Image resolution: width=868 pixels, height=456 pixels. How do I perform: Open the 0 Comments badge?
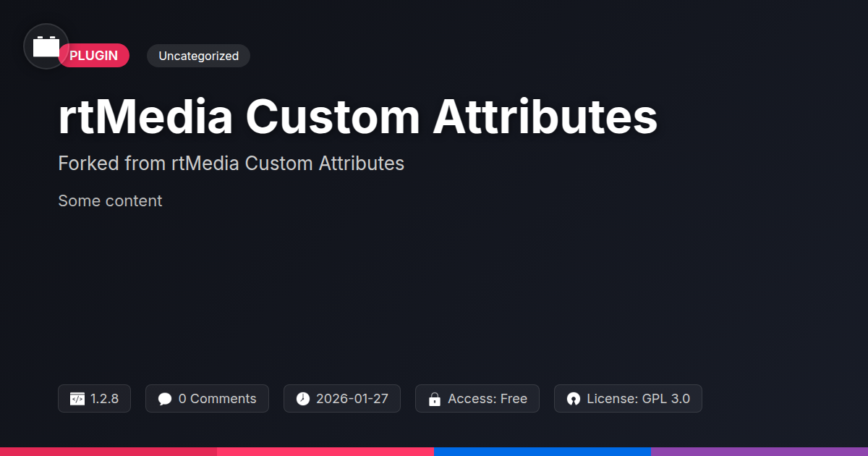(x=207, y=399)
